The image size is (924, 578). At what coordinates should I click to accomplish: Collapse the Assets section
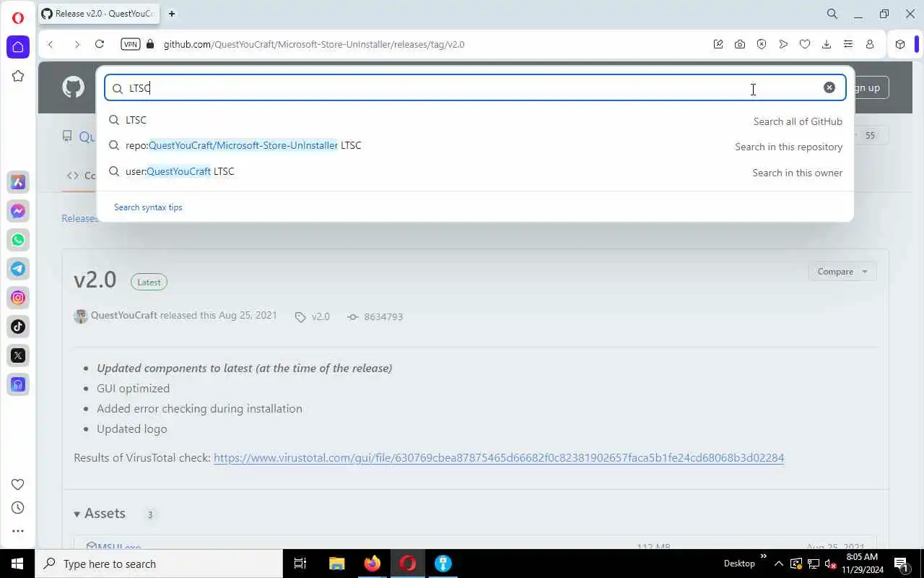pyautogui.click(x=100, y=514)
